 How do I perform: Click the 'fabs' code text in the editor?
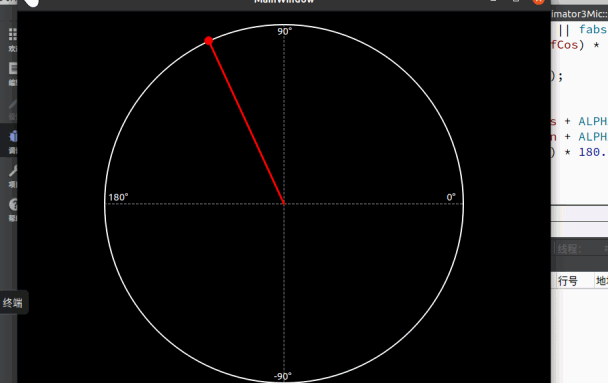[x=593, y=29]
